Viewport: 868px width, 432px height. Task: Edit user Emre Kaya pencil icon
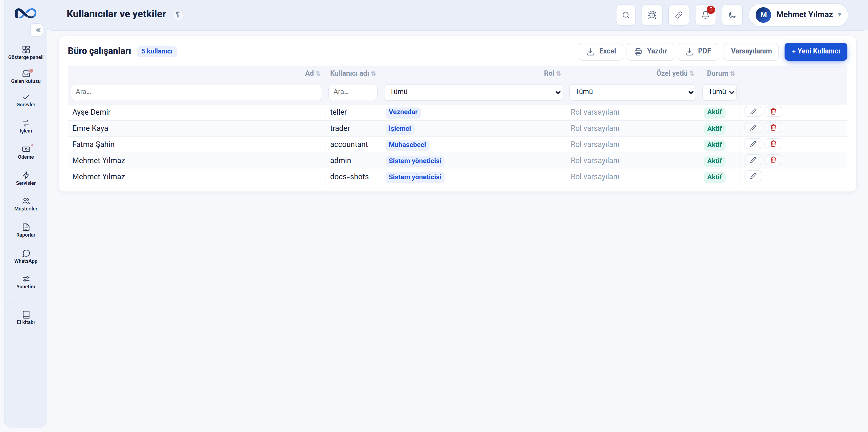click(x=753, y=128)
